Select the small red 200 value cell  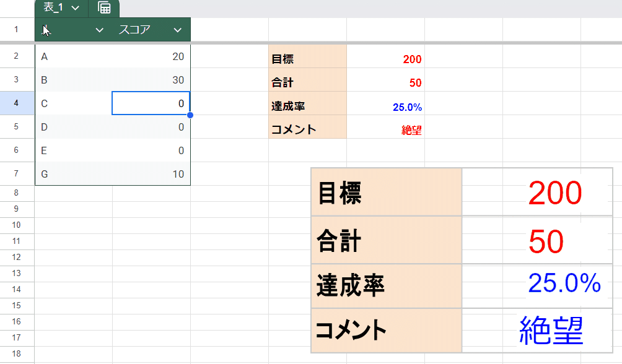pos(385,56)
